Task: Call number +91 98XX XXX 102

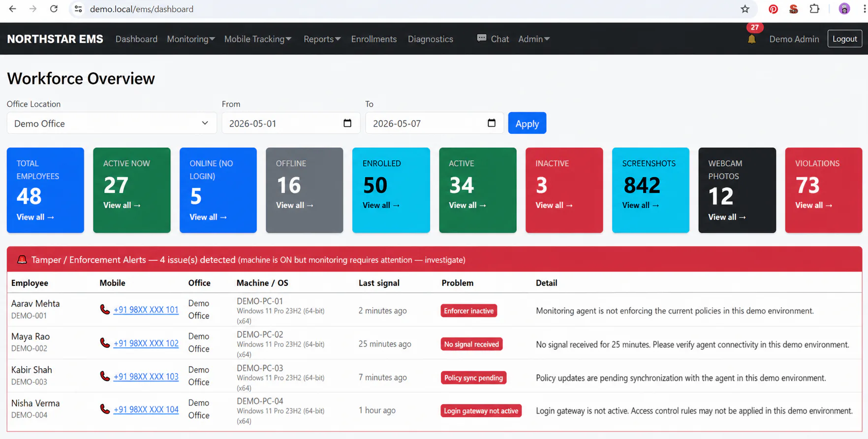Action: (x=146, y=343)
